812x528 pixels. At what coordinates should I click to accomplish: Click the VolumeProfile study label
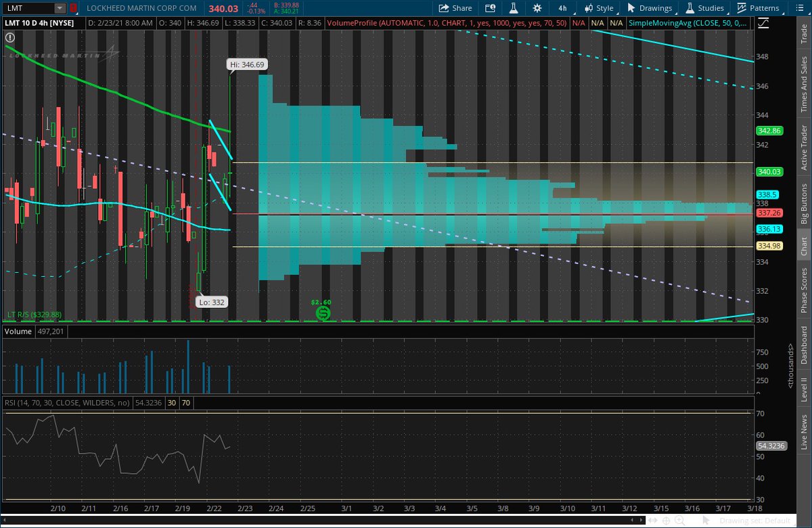pos(447,22)
